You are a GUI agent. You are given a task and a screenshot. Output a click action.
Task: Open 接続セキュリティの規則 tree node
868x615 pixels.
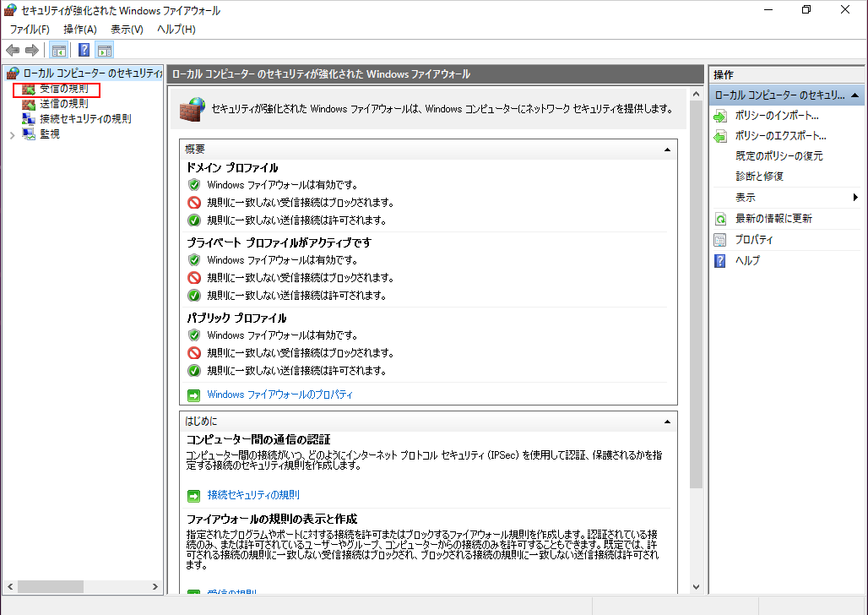(84, 119)
